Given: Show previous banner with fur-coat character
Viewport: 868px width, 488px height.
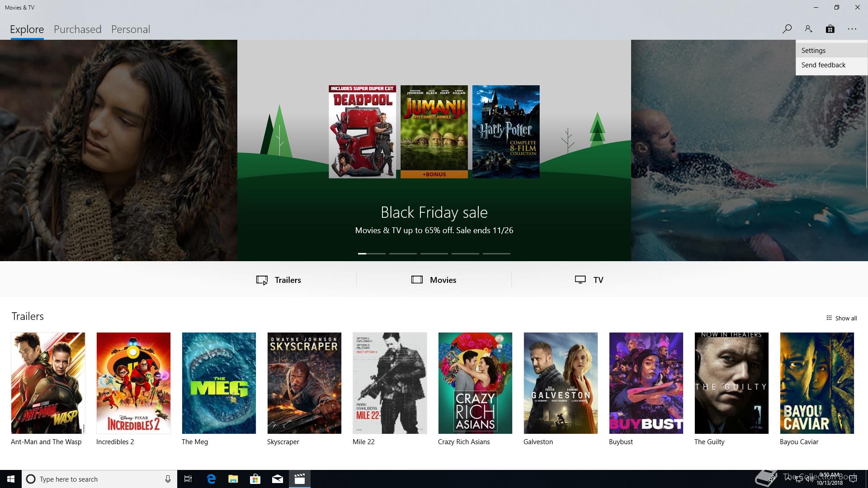Looking at the screenshot, I should (118, 150).
